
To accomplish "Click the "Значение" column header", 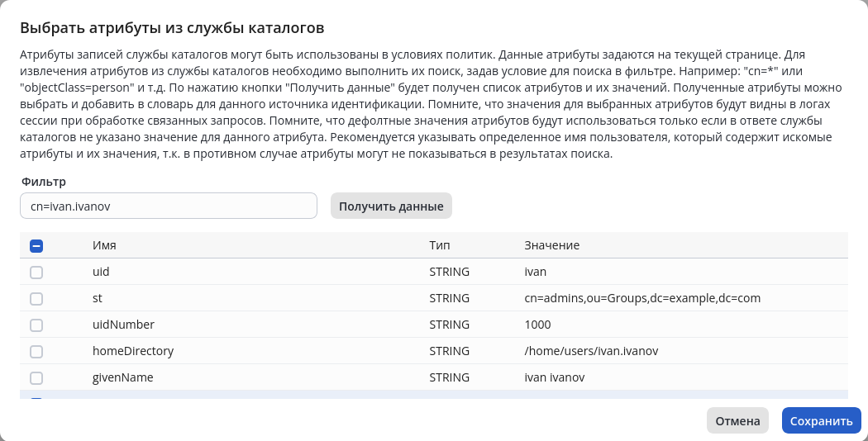I will coord(551,245).
